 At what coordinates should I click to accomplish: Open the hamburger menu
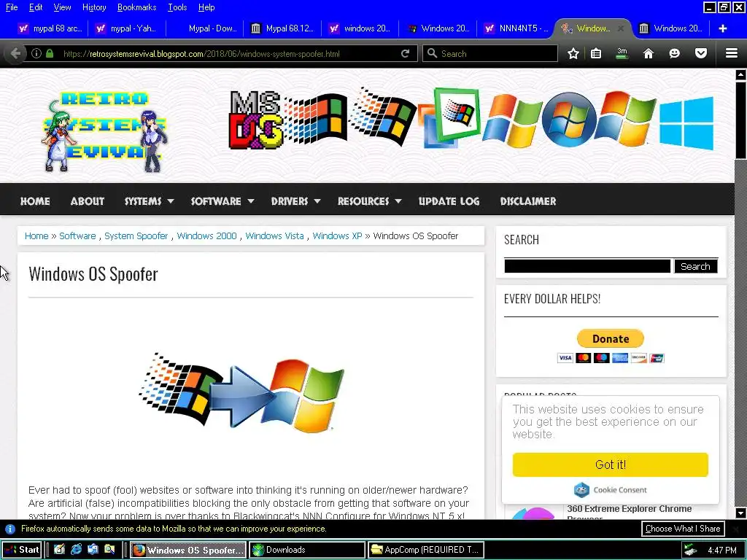pos(732,53)
